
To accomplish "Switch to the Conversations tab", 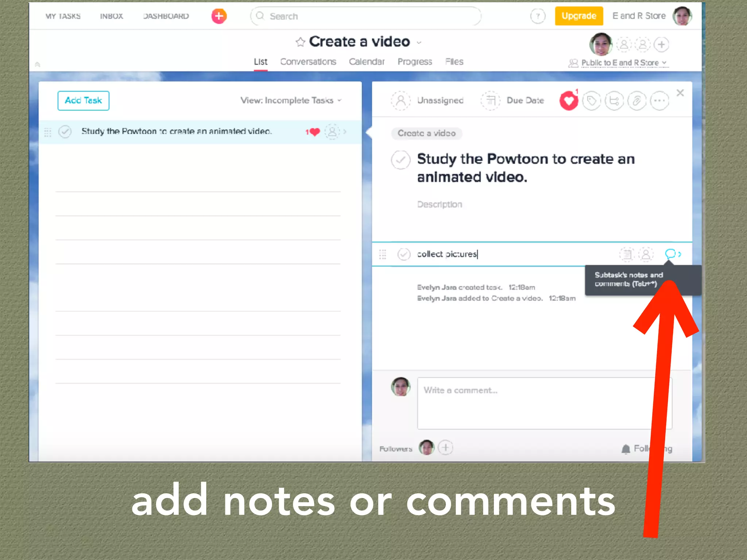I will click(308, 62).
